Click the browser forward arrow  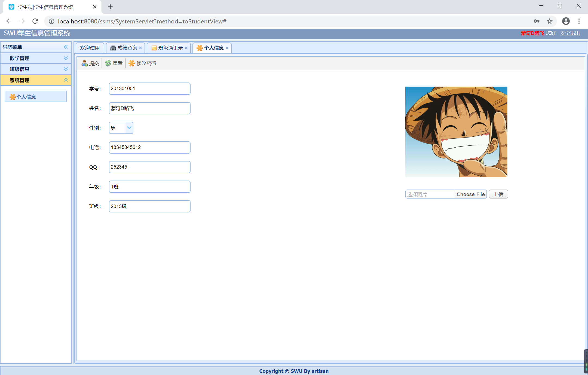click(22, 21)
